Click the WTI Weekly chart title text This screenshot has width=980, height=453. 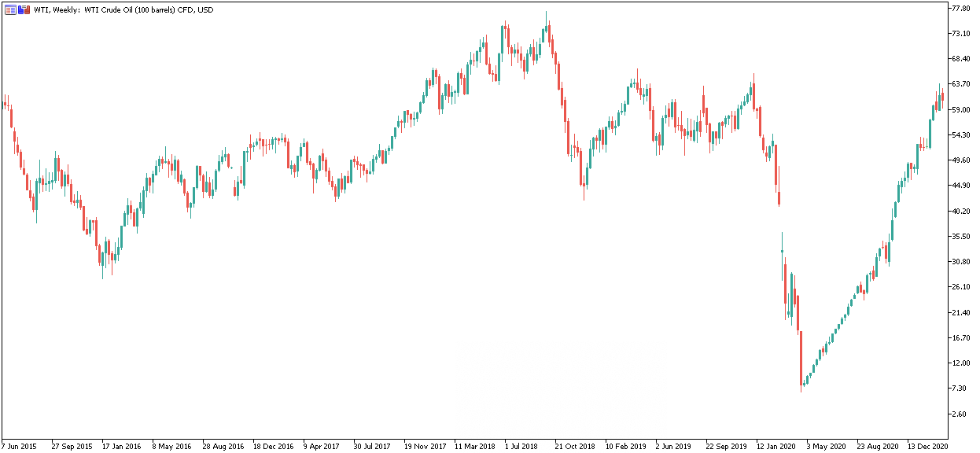click(123, 9)
